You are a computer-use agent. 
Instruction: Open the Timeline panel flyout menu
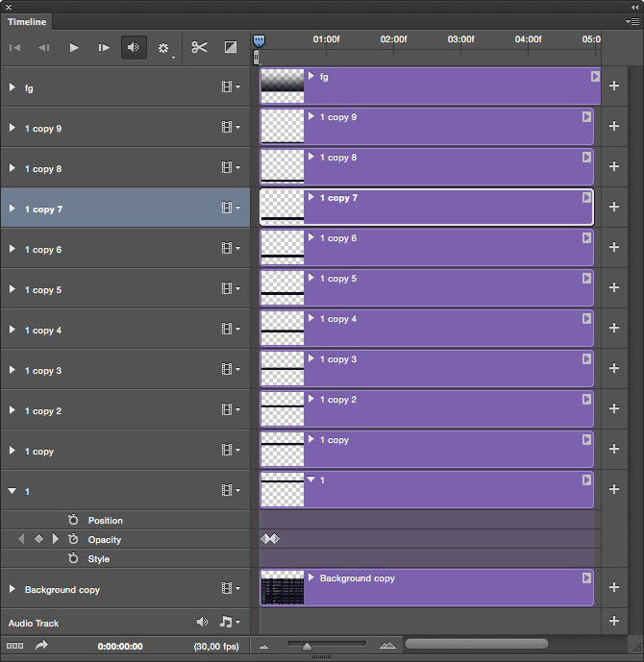coord(632,21)
